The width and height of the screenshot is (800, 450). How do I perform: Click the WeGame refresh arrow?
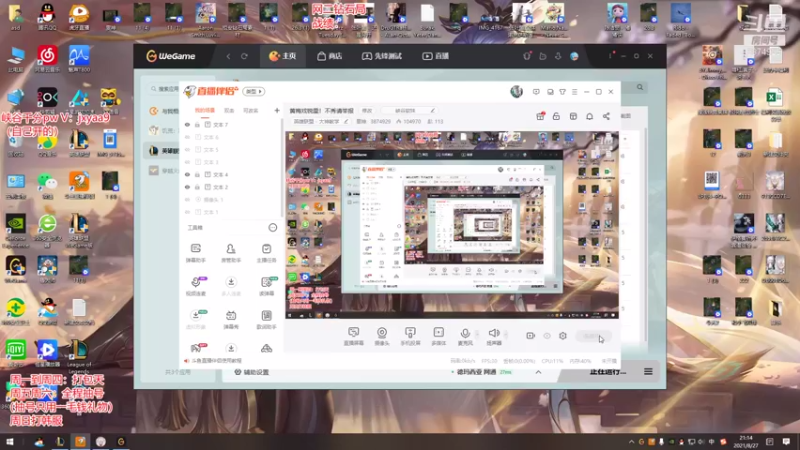click(x=244, y=56)
